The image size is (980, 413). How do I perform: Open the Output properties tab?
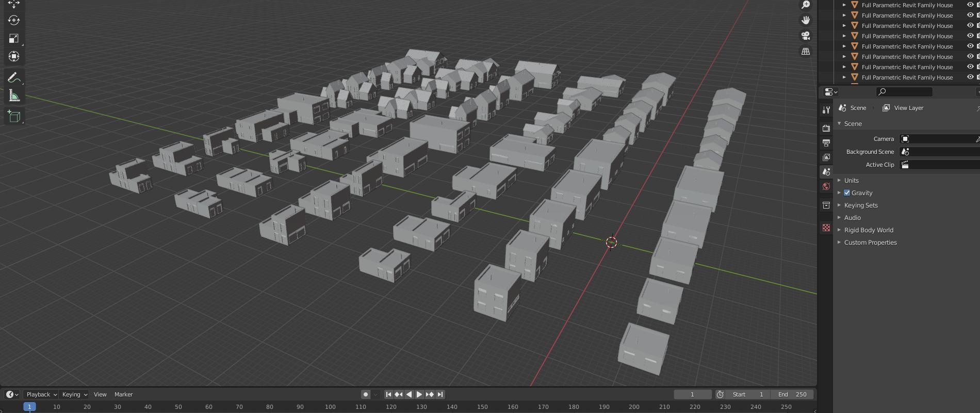coord(826,142)
